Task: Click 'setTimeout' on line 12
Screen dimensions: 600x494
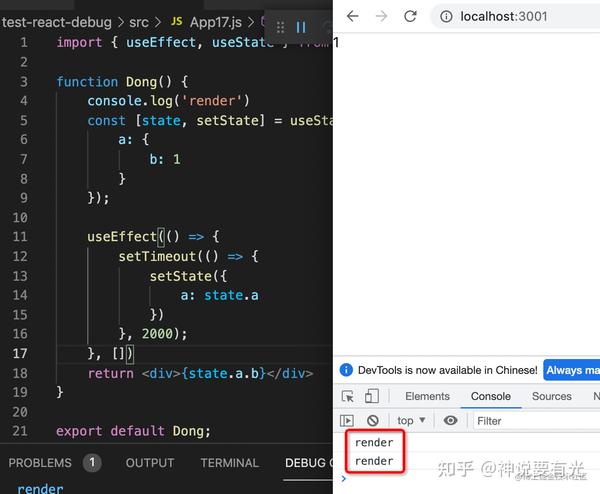Action: point(157,256)
